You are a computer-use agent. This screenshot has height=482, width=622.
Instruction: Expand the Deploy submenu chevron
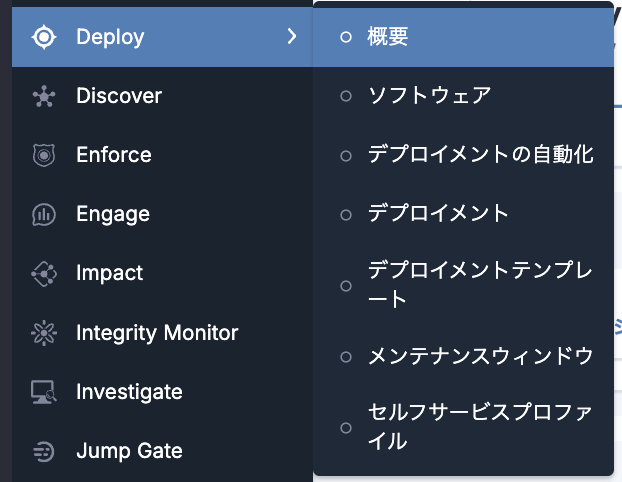point(291,37)
